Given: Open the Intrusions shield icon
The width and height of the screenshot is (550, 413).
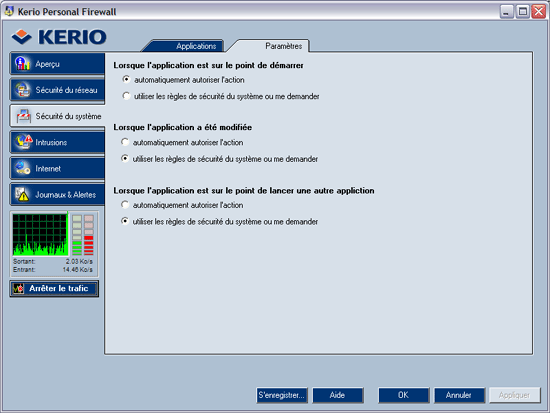Looking at the screenshot, I should pyautogui.click(x=24, y=142).
